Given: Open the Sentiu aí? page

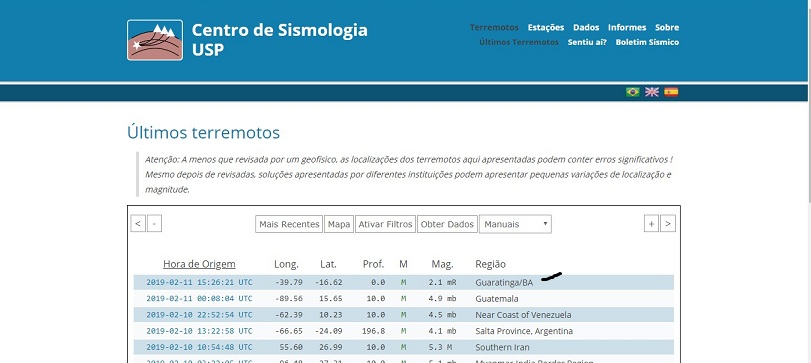Looking at the screenshot, I should point(587,42).
